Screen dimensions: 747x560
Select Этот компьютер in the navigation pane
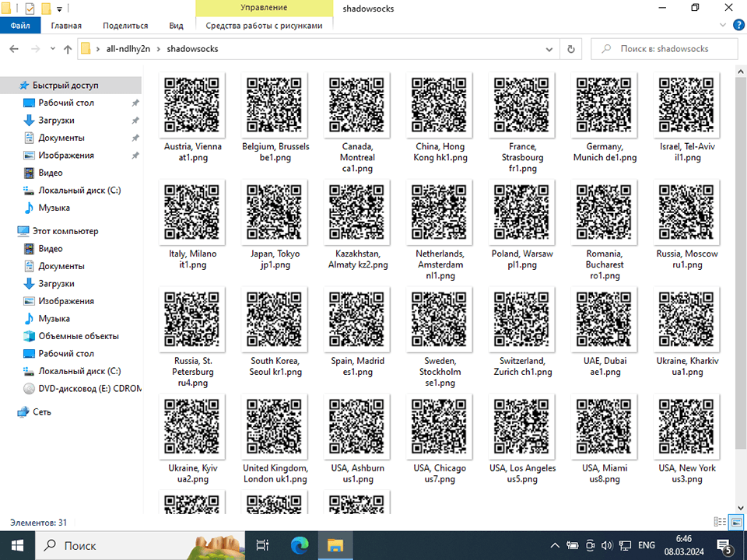(65, 231)
